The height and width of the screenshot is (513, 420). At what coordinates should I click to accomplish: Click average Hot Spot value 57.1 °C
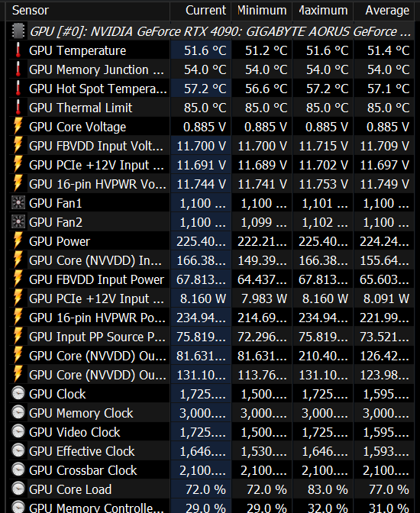pyautogui.click(x=388, y=89)
